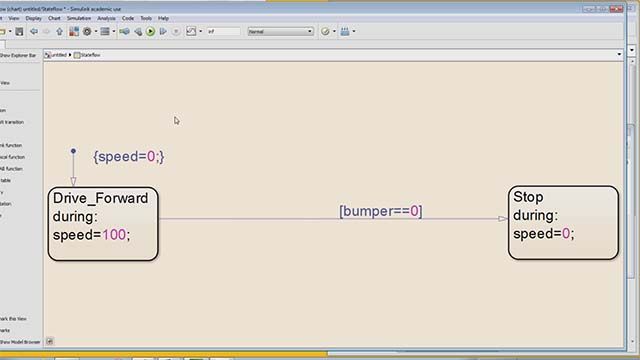Click 'untitled' in the breadcrumb path
Screen dimensions: 640x360
[x=58, y=55]
